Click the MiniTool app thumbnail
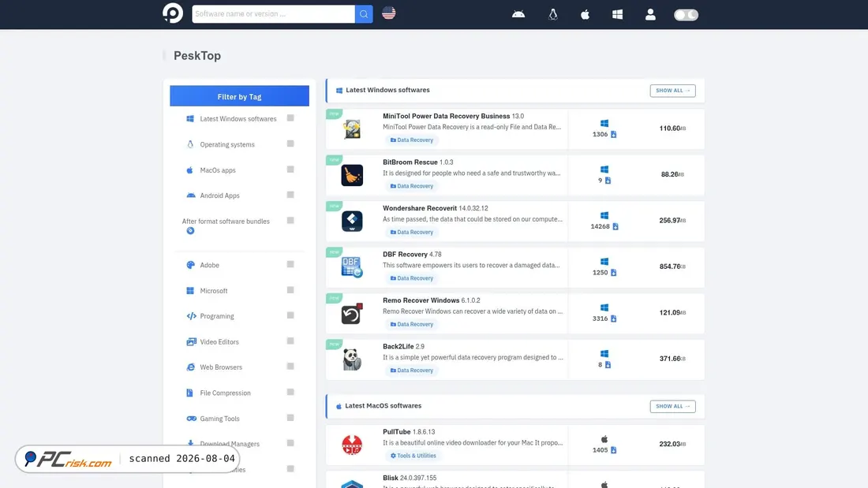This screenshot has width=868, height=488. [351, 129]
